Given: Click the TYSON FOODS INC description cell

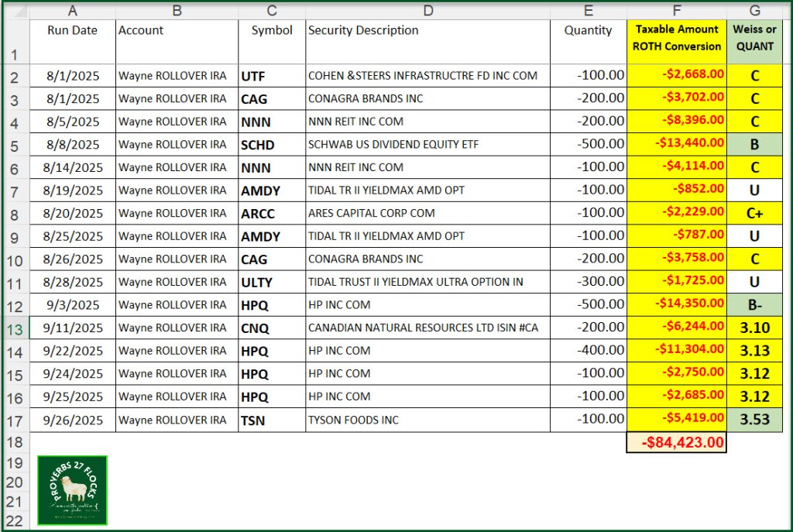Looking at the screenshot, I should coord(427,420).
